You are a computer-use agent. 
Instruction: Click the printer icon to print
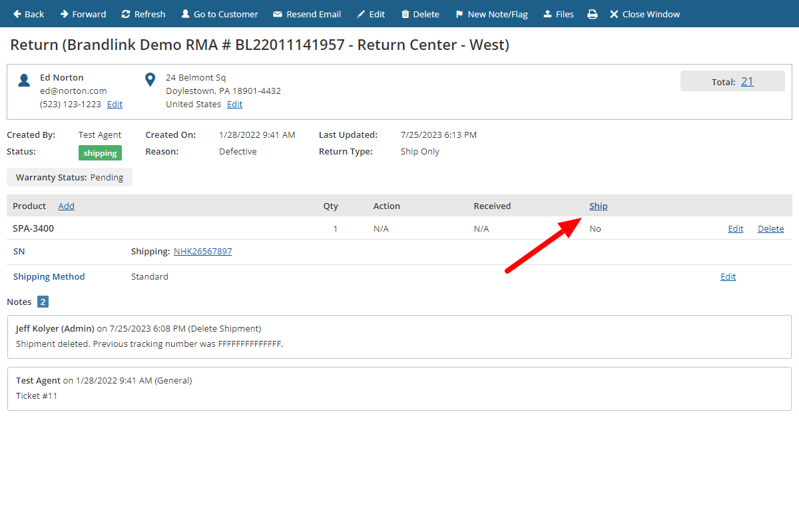(x=592, y=13)
